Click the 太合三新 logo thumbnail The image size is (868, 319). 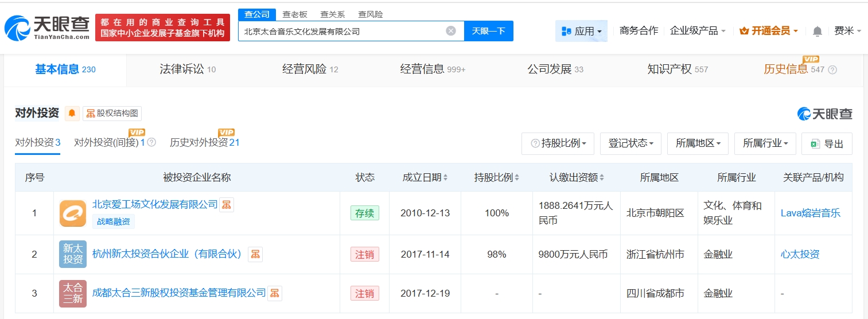click(73, 293)
